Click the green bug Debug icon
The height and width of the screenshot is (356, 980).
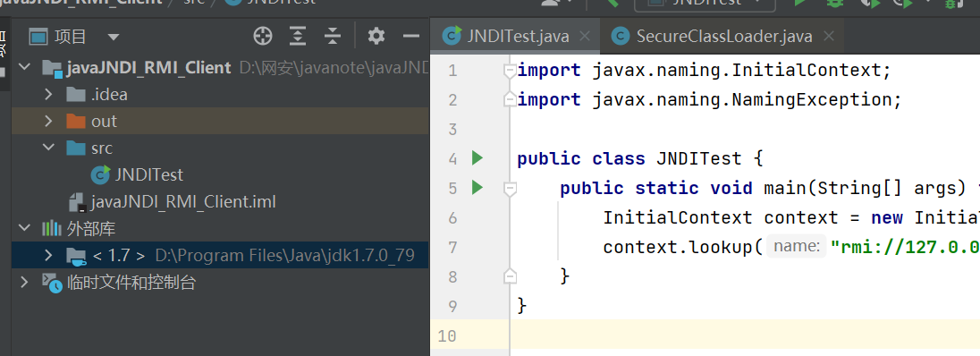pos(834,3)
